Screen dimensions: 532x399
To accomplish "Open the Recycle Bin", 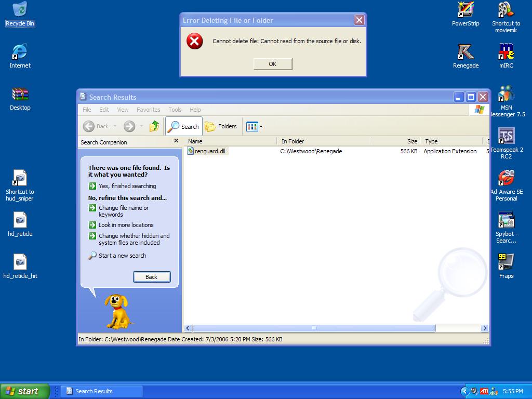I will [20, 10].
